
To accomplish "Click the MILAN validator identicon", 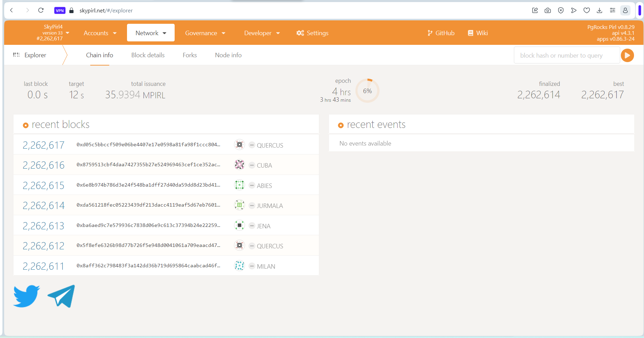I will pyautogui.click(x=239, y=266).
